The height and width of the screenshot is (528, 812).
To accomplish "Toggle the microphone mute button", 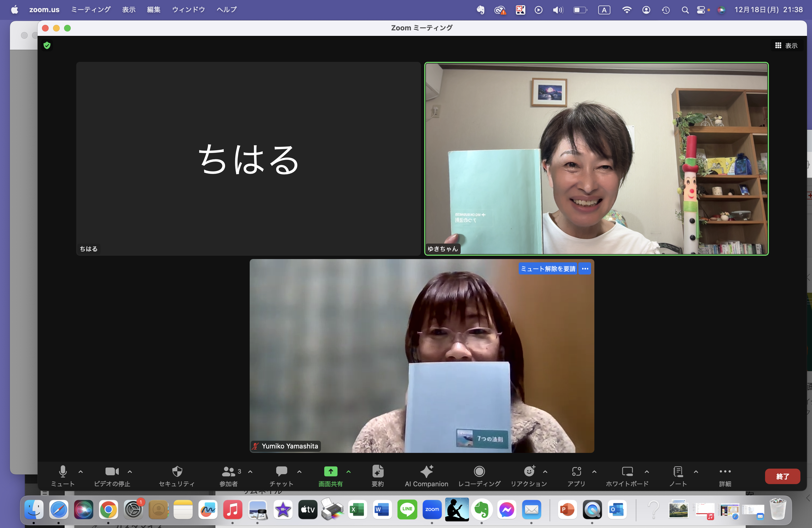I will point(63,472).
